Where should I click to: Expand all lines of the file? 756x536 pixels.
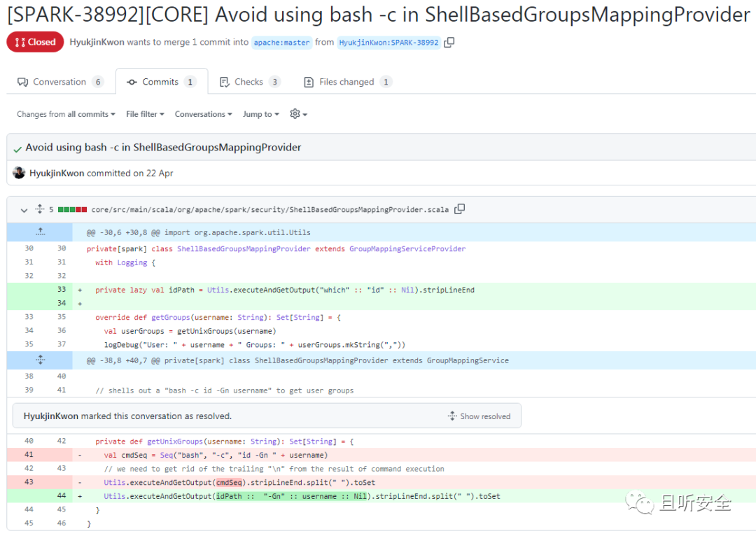click(39, 209)
